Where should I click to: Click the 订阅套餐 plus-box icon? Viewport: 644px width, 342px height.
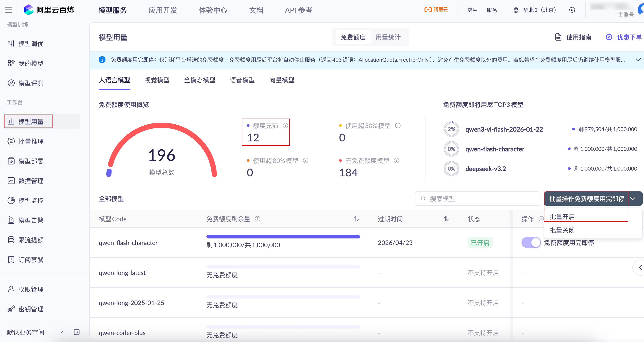click(11, 260)
